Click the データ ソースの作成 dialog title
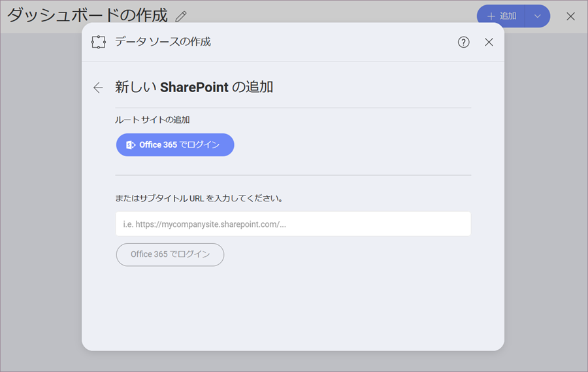Screen dimensions: 588x372 (x=163, y=42)
